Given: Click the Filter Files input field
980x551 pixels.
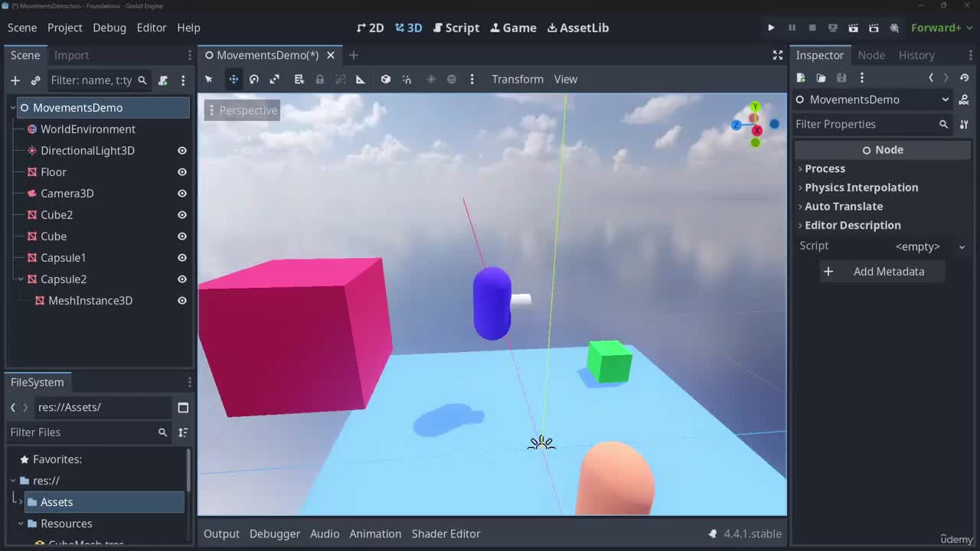Looking at the screenshot, I should pyautogui.click(x=89, y=432).
